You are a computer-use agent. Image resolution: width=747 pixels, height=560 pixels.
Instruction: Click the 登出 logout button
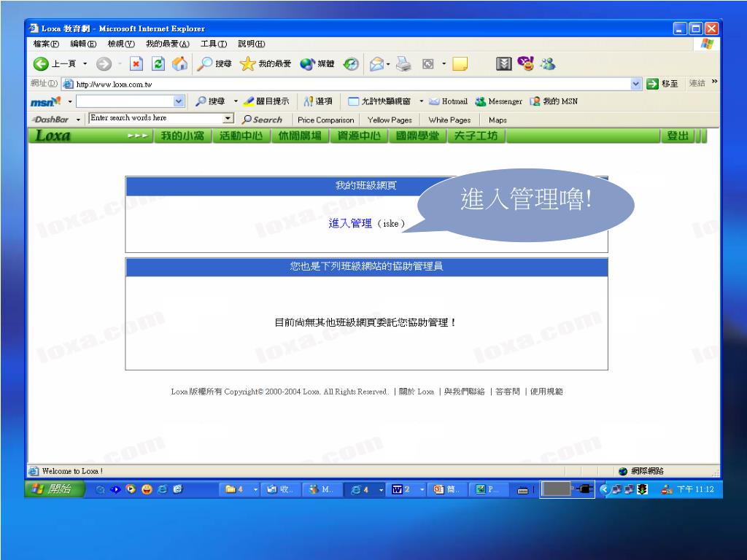tap(678, 136)
